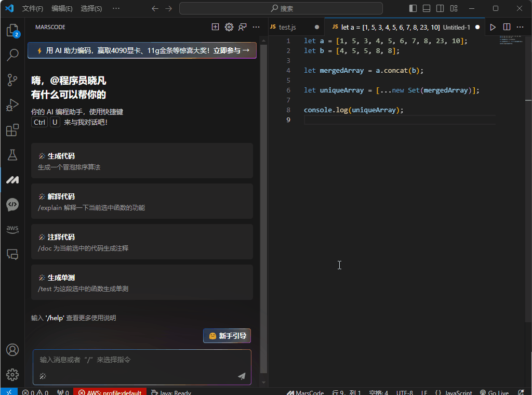Select the 生成代码 suggestion card

pos(142,161)
